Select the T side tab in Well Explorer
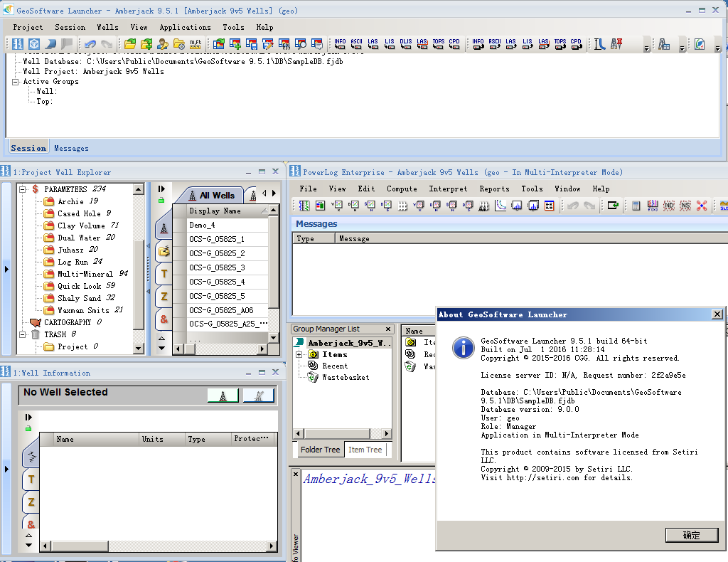 click(164, 274)
